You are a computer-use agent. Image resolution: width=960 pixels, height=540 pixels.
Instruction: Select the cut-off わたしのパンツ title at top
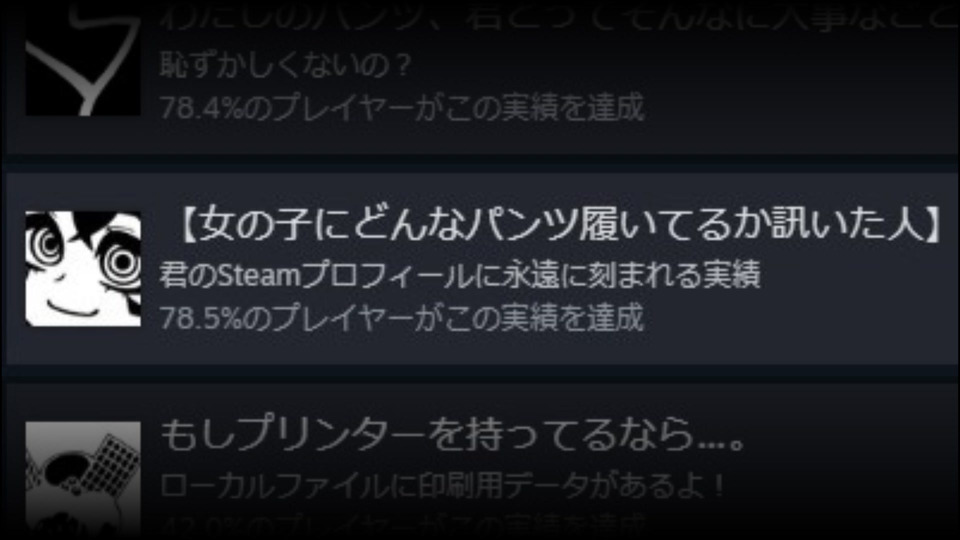click(x=557, y=17)
